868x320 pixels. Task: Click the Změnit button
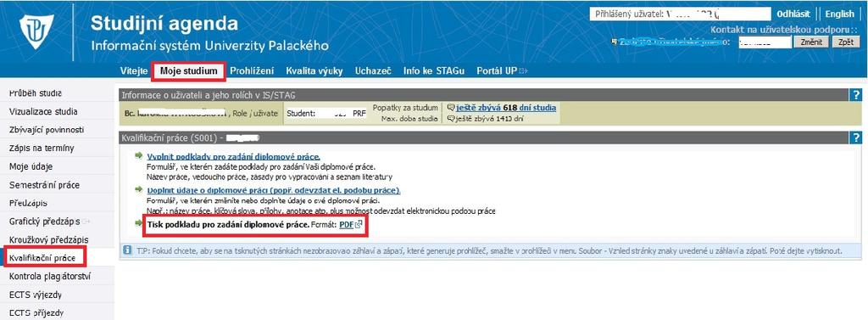[x=811, y=42]
